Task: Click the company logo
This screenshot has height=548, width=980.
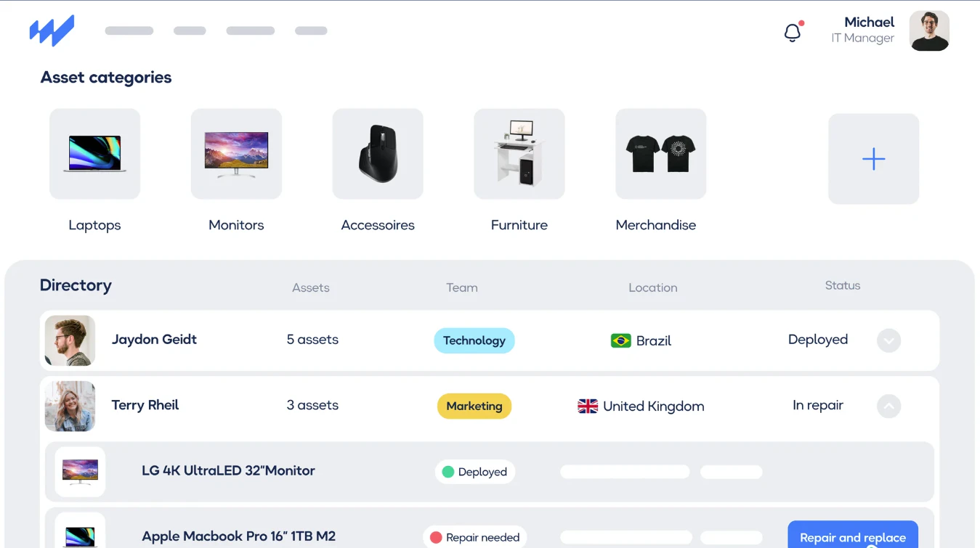Action: tap(52, 30)
